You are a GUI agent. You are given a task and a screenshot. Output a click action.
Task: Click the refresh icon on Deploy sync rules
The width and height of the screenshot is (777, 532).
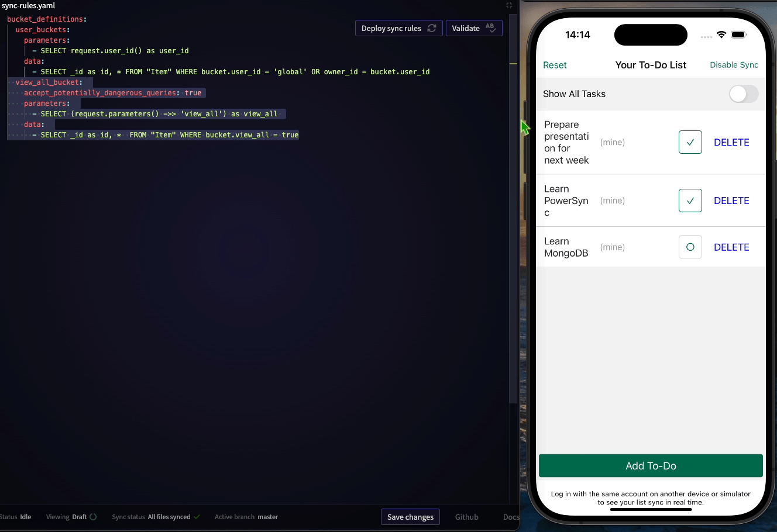point(433,27)
